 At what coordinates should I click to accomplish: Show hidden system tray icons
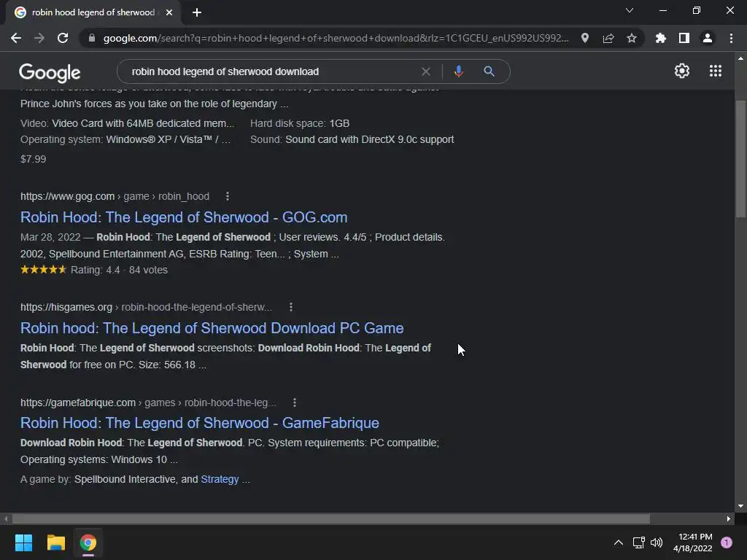(619, 542)
